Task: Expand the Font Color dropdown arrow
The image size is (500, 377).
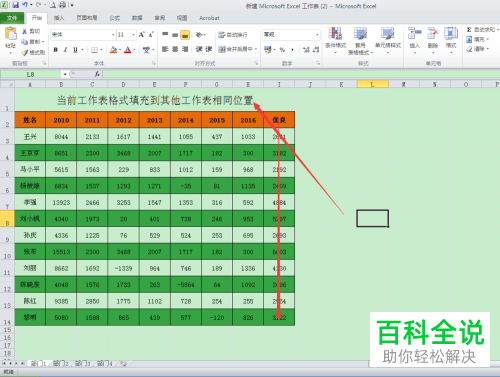Action: click(x=134, y=50)
